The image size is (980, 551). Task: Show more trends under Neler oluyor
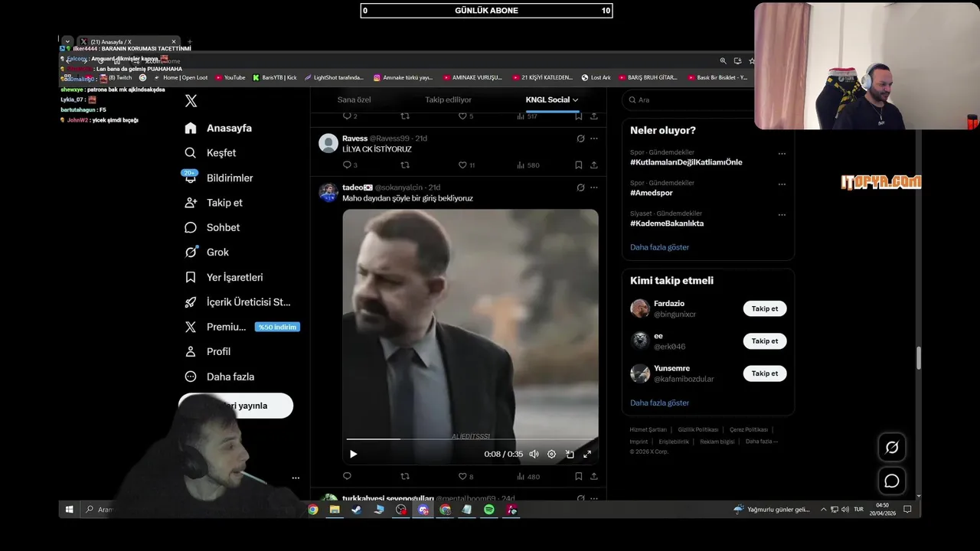[659, 247]
